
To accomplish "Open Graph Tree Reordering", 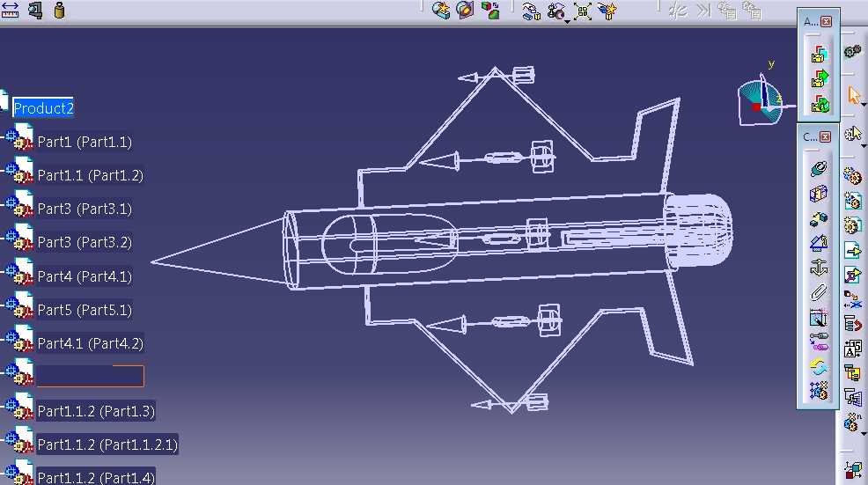I will tap(852, 323).
